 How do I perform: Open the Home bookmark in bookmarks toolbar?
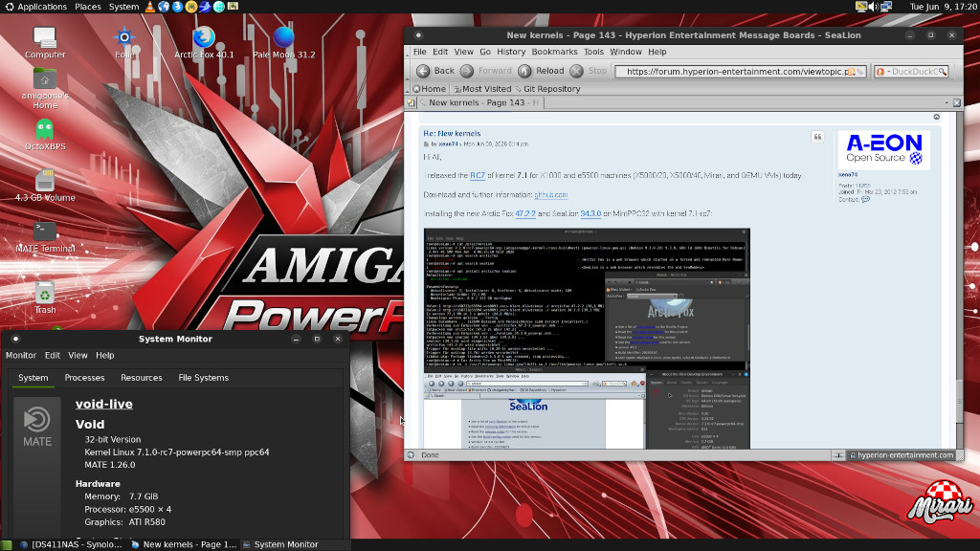click(430, 89)
